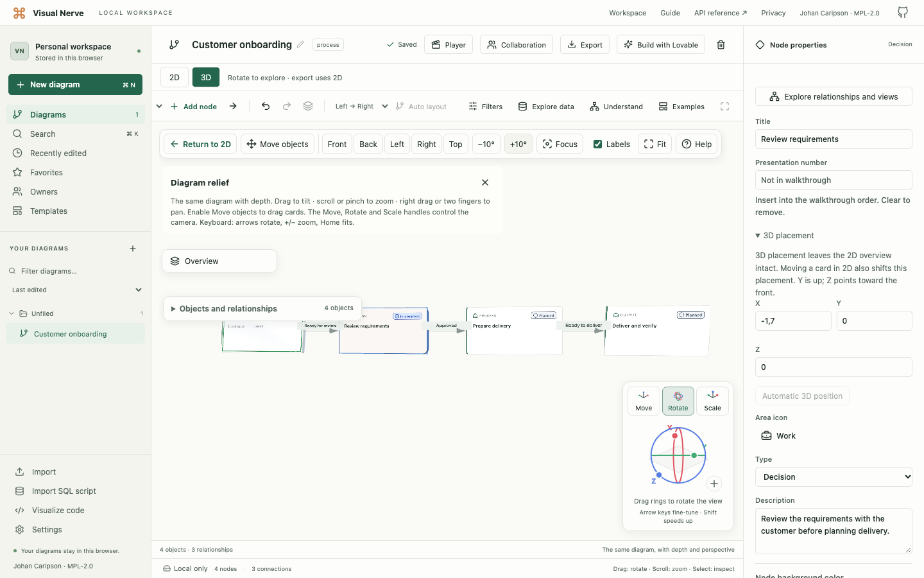The width and height of the screenshot is (924, 578).
Task: Click Explore relationships and views button
Action: (834, 97)
